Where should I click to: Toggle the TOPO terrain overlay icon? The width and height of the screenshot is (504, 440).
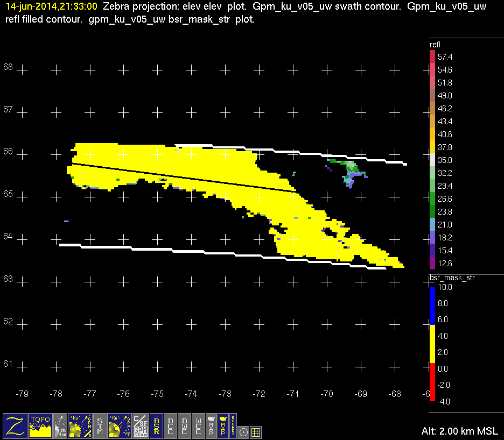pos(40,425)
